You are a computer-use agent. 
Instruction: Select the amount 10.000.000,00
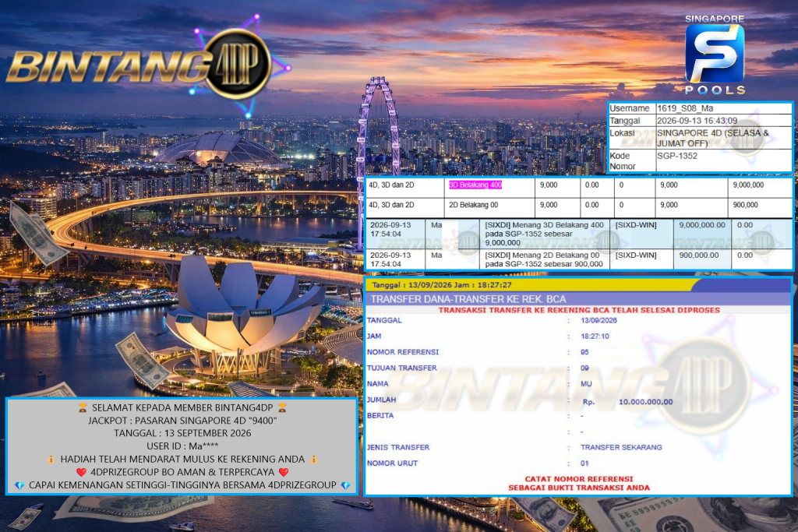645,402
